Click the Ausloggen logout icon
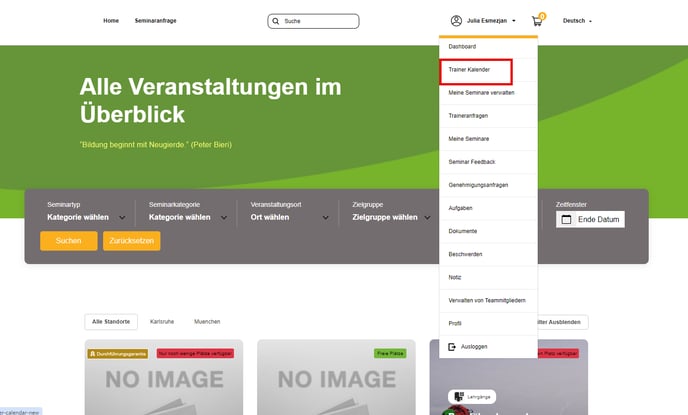Viewport: 688px width, 415px height. pos(453,346)
